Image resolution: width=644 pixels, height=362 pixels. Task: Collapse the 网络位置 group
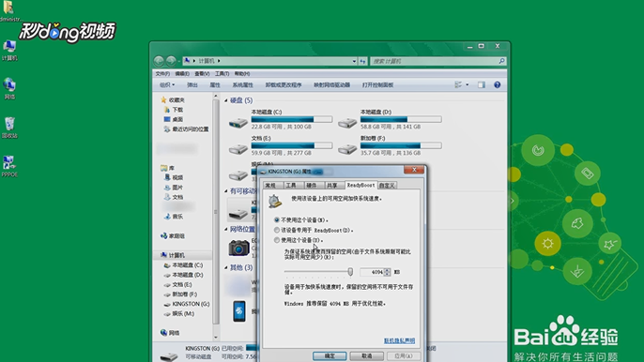(x=226, y=229)
